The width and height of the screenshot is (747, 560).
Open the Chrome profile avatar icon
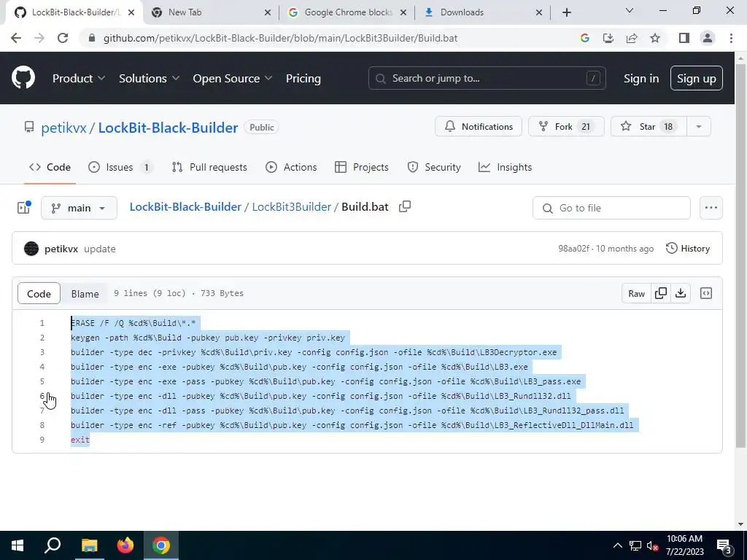point(708,38)
